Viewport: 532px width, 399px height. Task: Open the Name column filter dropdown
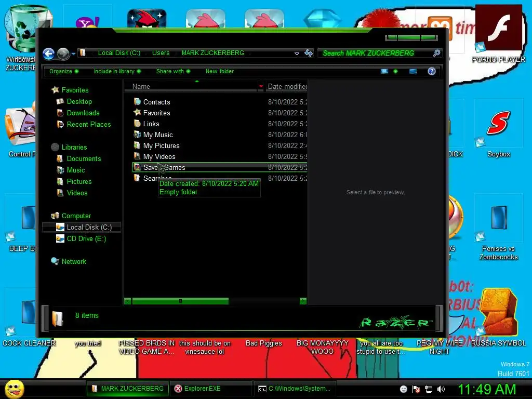261,87
